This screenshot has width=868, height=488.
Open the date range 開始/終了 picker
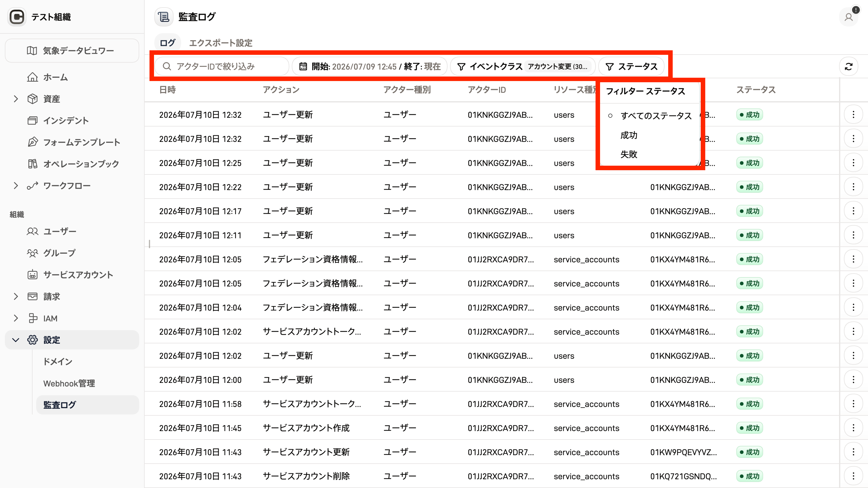[370, 66]
